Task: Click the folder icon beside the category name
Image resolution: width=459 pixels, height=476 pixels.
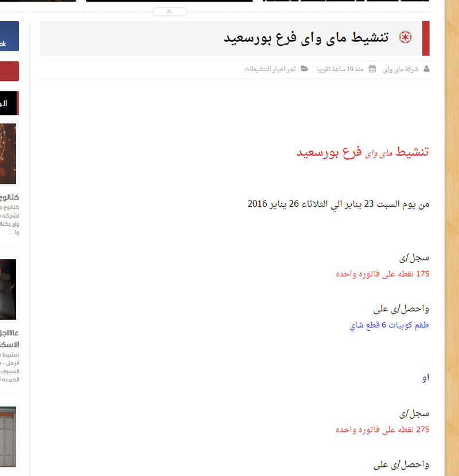Action: (305, 69)
